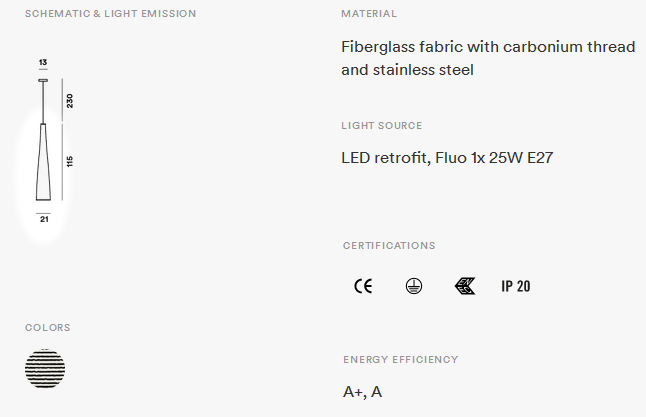The width and height of the screenshot is (646, 417).
Task: Select the striped black color swatch
Action: click(45, 368)
